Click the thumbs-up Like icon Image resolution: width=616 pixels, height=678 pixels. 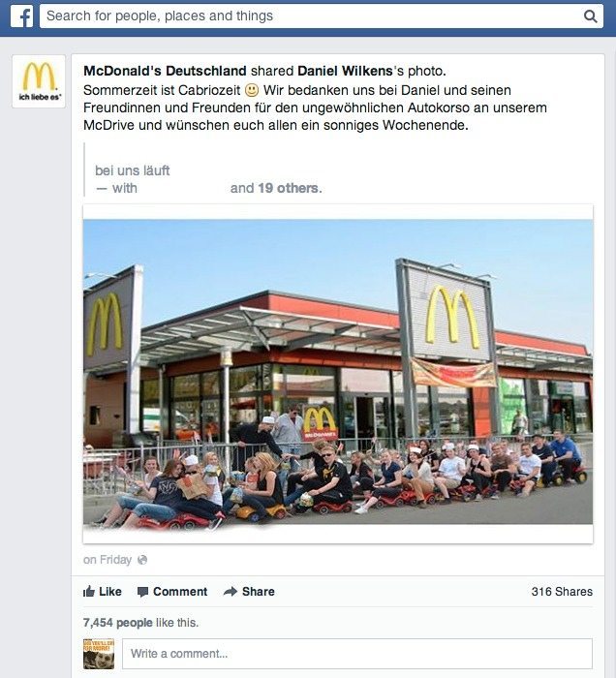pyautogui.click(x=88, y=591)
